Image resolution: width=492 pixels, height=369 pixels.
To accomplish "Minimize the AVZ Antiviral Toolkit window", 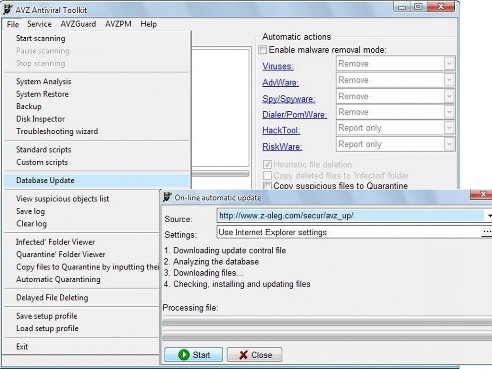I will [x=402, y=7].
